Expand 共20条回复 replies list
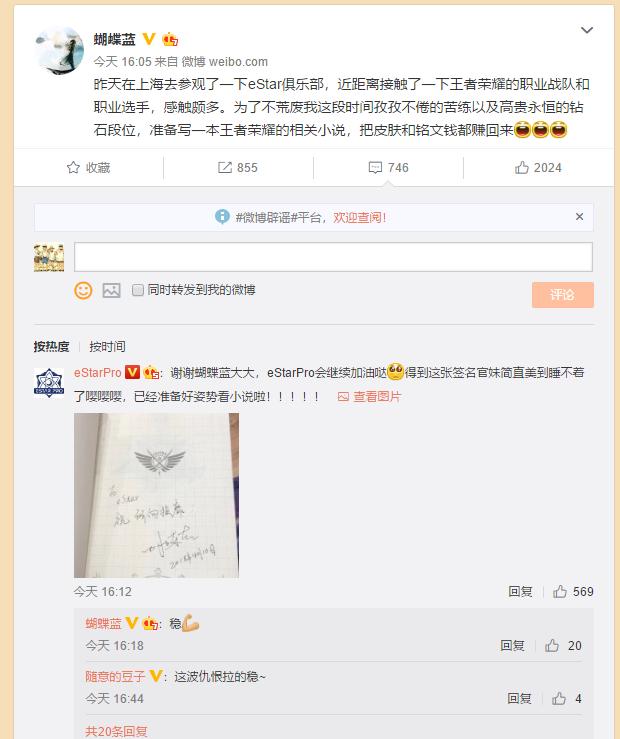 116,731
